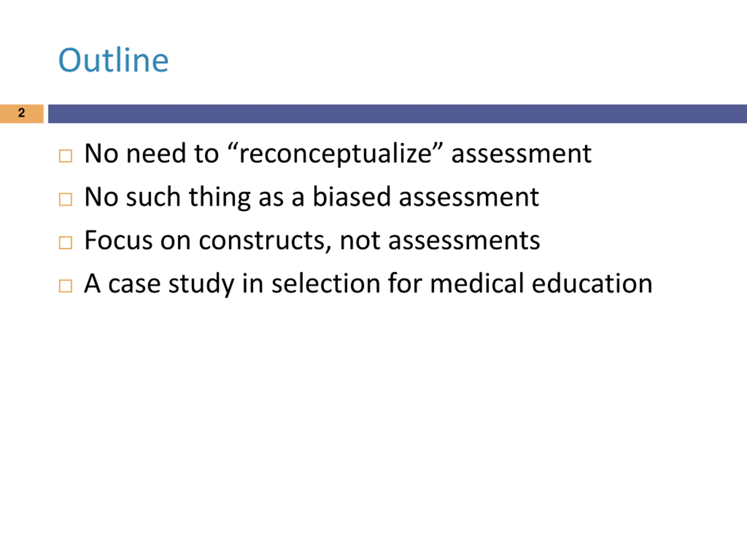Click the square bullet before "No need to"
This screenshot has height=560, width=747.
(65, 156)
